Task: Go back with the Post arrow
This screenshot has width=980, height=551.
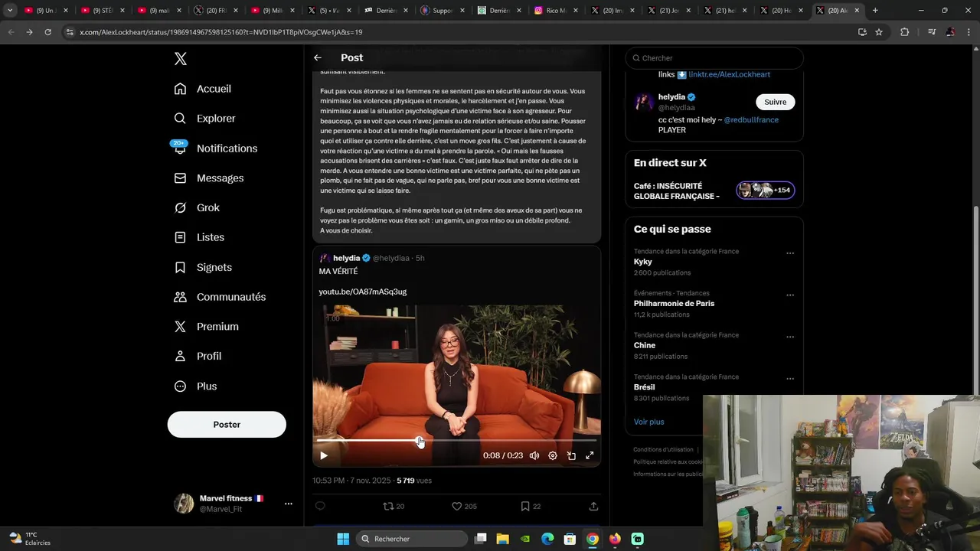Action: 318,58
